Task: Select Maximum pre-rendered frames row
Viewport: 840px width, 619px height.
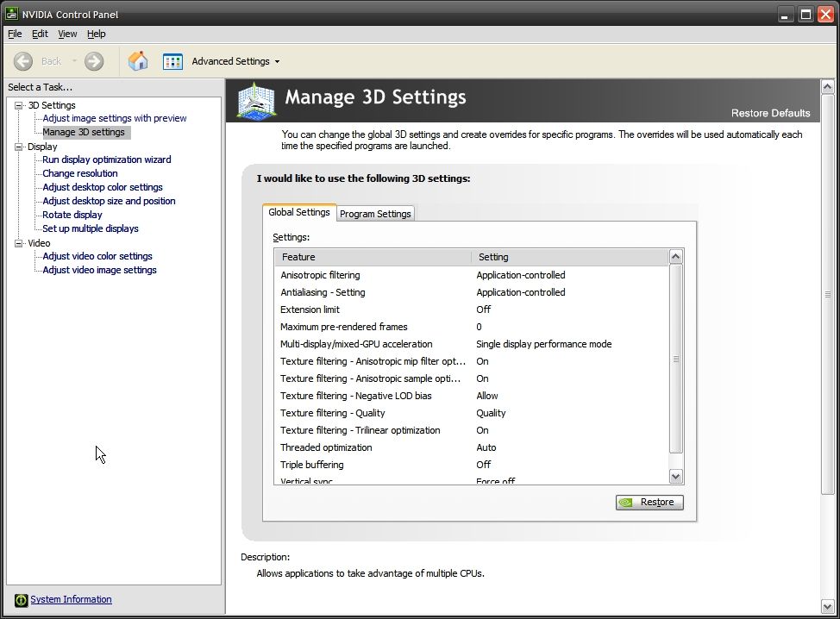Action: 472,327
